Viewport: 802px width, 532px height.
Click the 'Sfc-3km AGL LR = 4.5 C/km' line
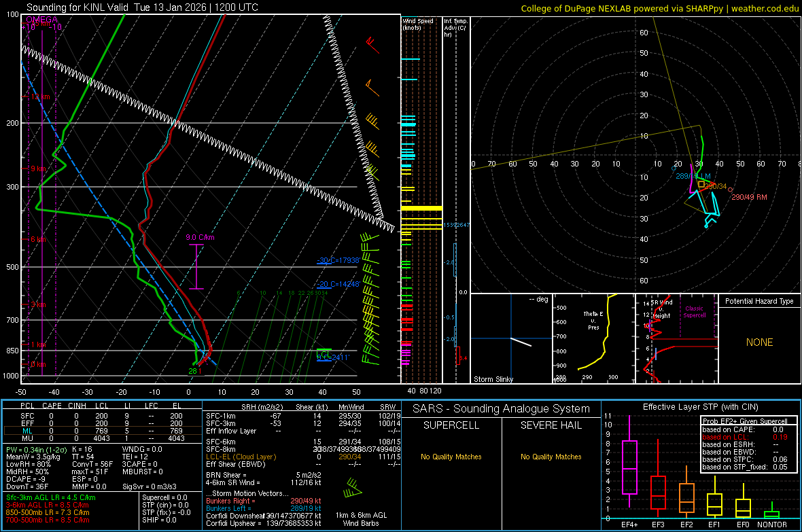point(51,497)
